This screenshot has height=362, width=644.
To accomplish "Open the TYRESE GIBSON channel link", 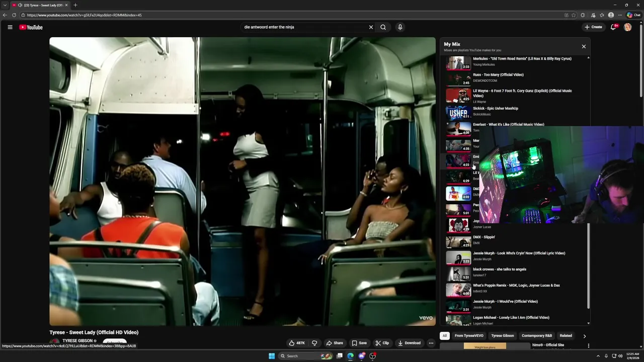I will coord(77,341).
